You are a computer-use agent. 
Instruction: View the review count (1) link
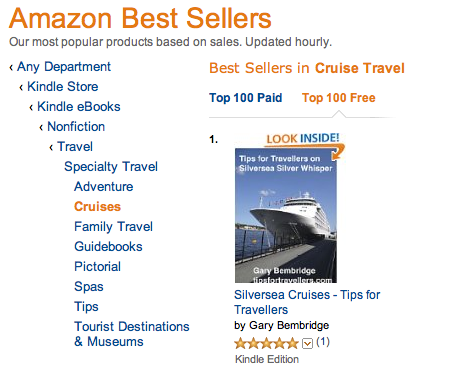tap(323, 342)
